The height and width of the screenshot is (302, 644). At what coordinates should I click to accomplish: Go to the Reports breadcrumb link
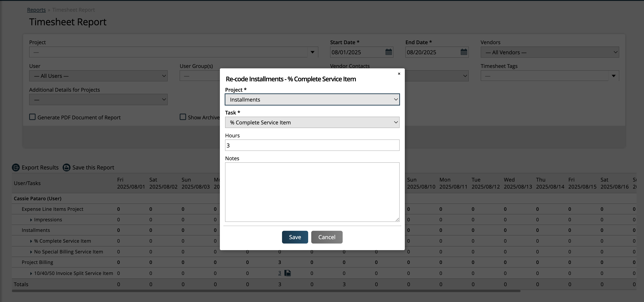(36, 10)
